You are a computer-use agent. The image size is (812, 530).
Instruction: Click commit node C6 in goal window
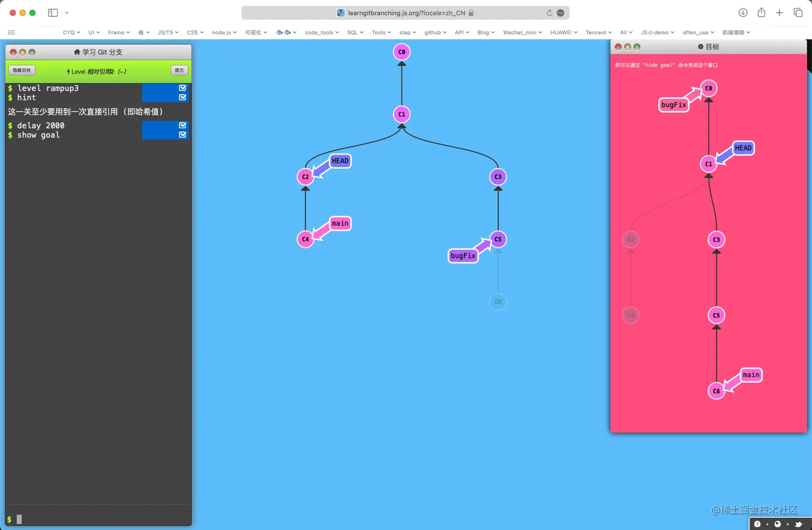[x=716, y=391]
